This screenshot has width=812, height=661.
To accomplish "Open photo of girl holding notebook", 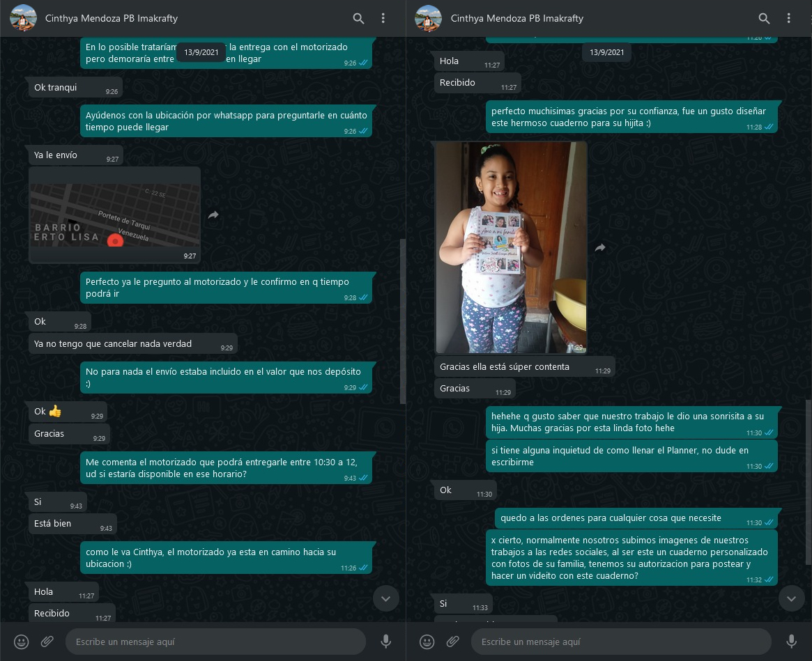I will point(511,247).
